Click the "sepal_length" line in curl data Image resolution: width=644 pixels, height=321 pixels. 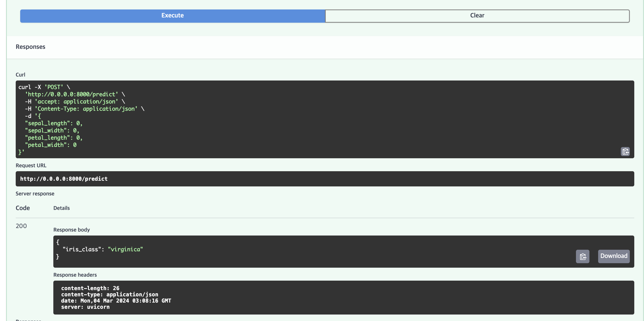[53, 123]
